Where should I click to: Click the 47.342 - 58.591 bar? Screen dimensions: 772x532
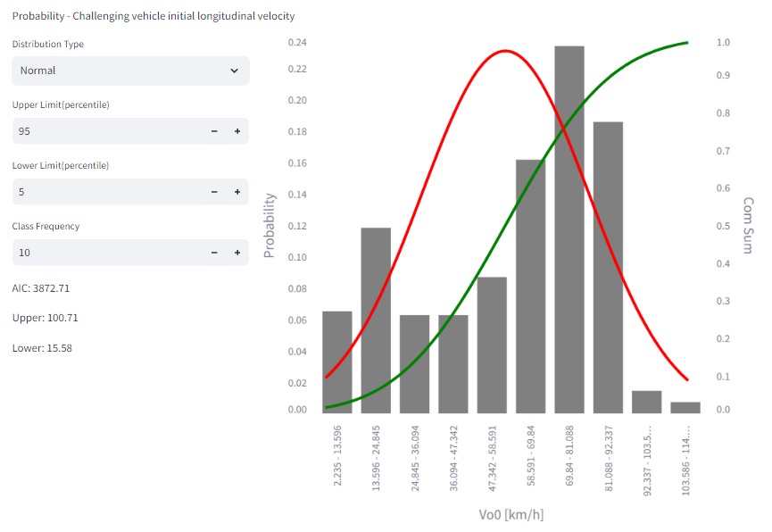tap(492, 345)
